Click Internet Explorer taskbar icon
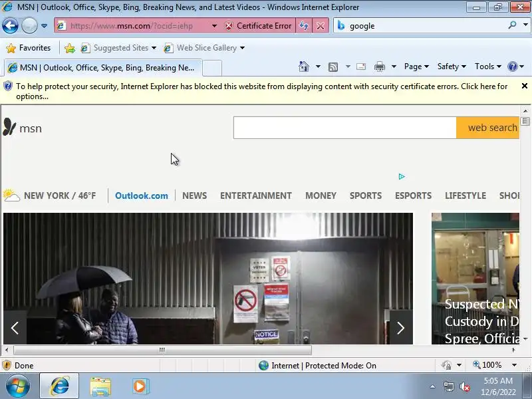The height and width of the screenshot is (399, 532). [x=59, y=386]
